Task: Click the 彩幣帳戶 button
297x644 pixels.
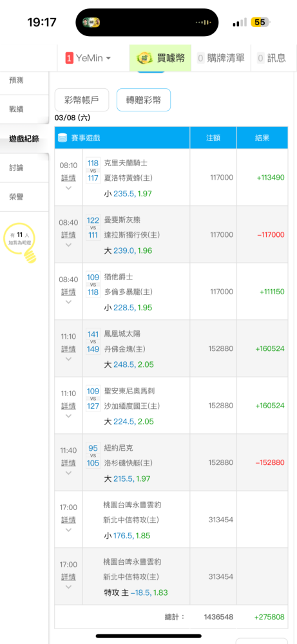Action: pyautogui.click(x=82, y=100)
